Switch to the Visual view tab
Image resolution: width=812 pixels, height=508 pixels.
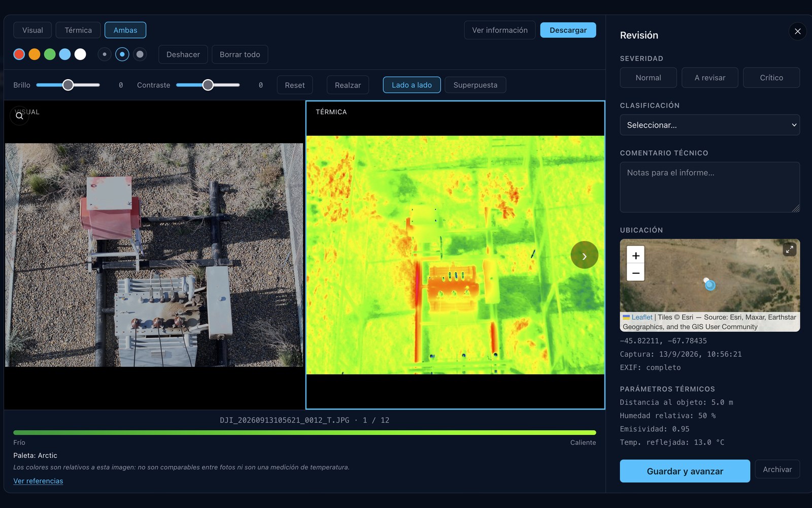(x=32, y=30)
